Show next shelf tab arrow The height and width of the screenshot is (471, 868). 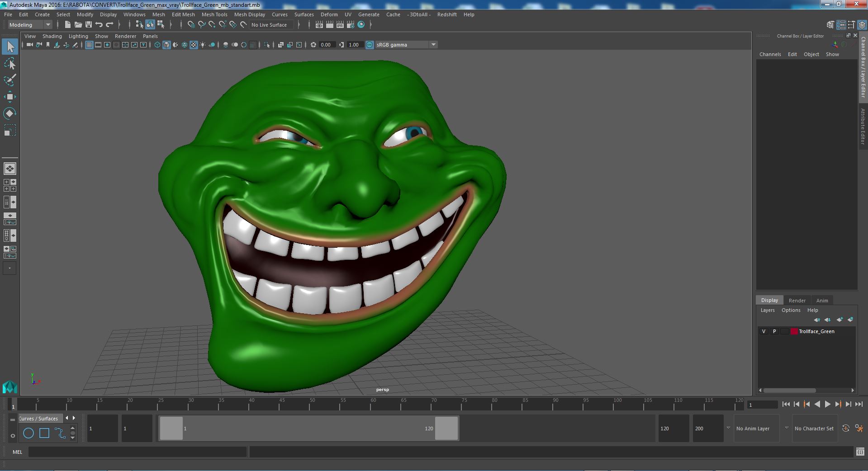(x=74, y=418)
